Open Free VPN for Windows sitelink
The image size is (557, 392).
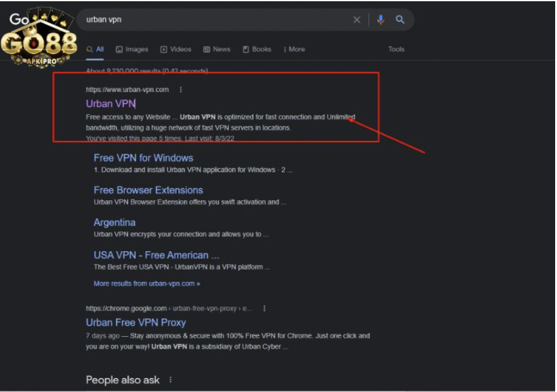point(143,158)
